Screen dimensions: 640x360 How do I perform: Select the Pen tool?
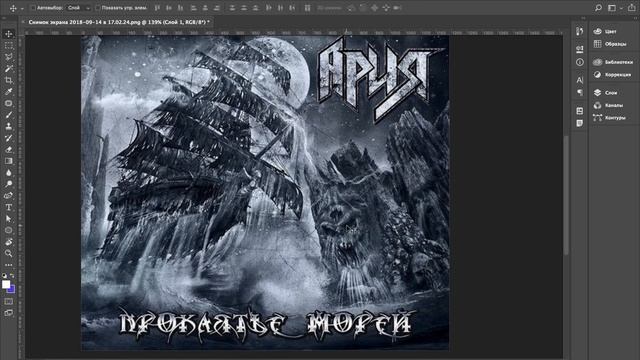click(9, 196)
